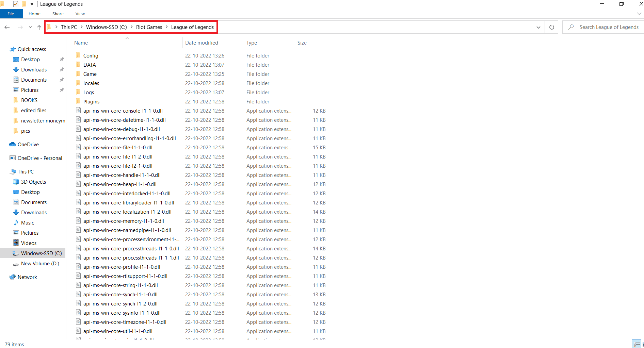Click the OneDrive cloud icon
This screenshot has width=644, height=348.
click(x=13, y=144)
